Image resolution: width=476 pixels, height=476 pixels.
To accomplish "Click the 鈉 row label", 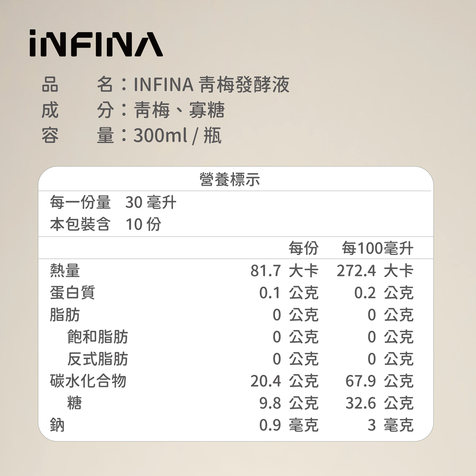I will click(x=57, y=425).
